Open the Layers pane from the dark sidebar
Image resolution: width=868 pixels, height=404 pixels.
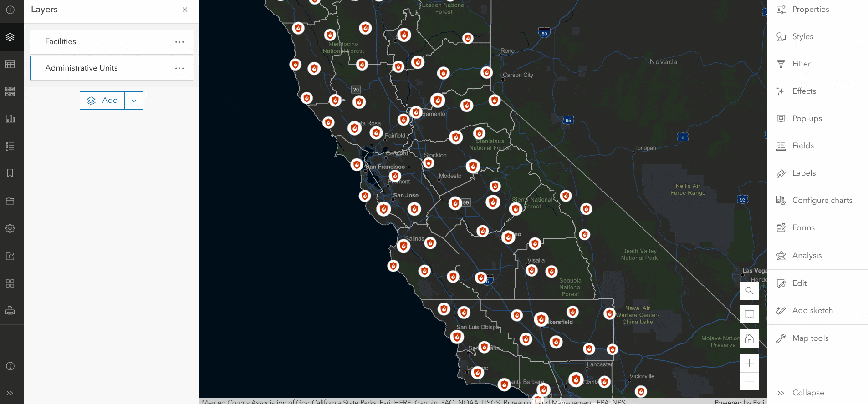10,37
